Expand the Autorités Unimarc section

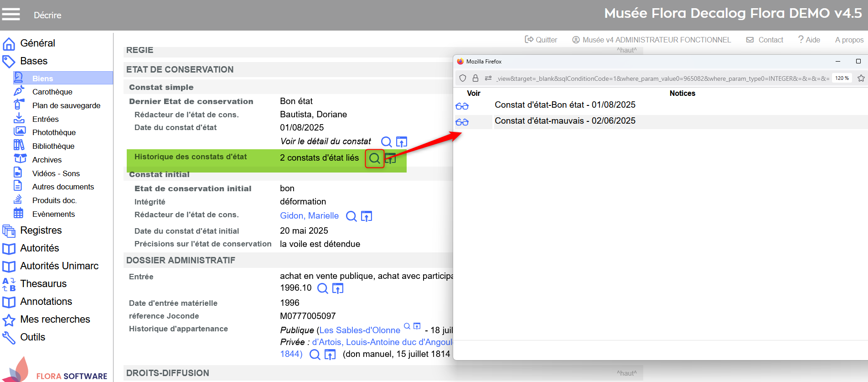coord(59,266)
